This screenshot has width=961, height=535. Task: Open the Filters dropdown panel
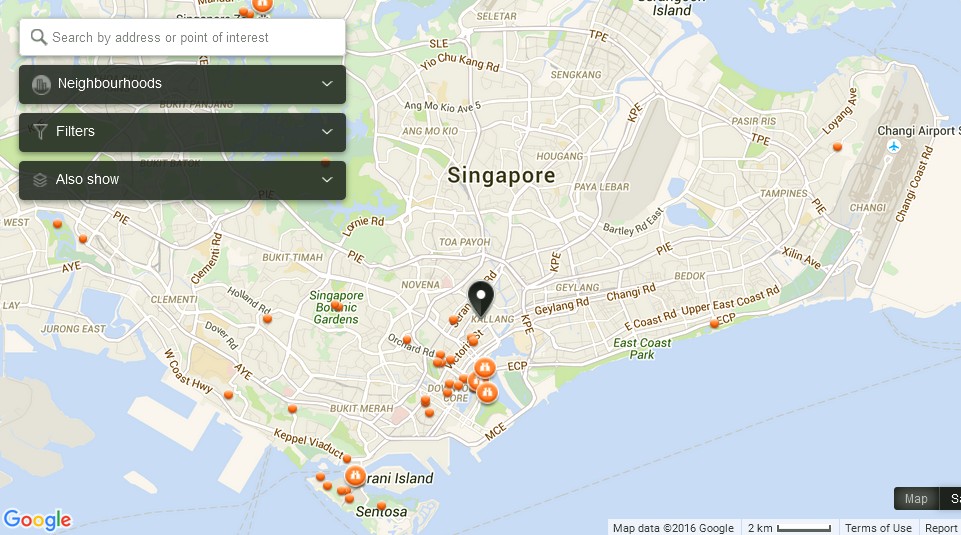[x=182, y=132]
